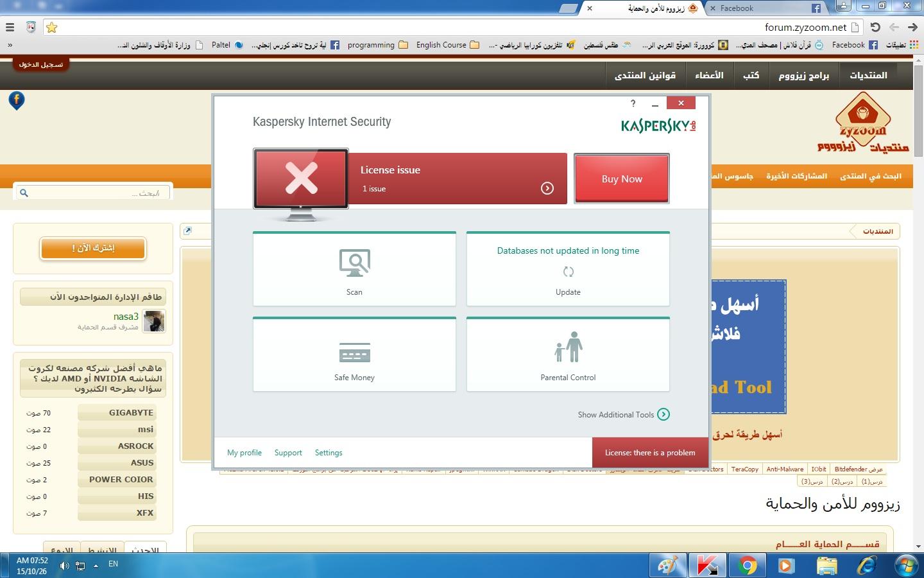Open the Facebook bookmark
The image size is (924, 578).
[x=854, y=45]
